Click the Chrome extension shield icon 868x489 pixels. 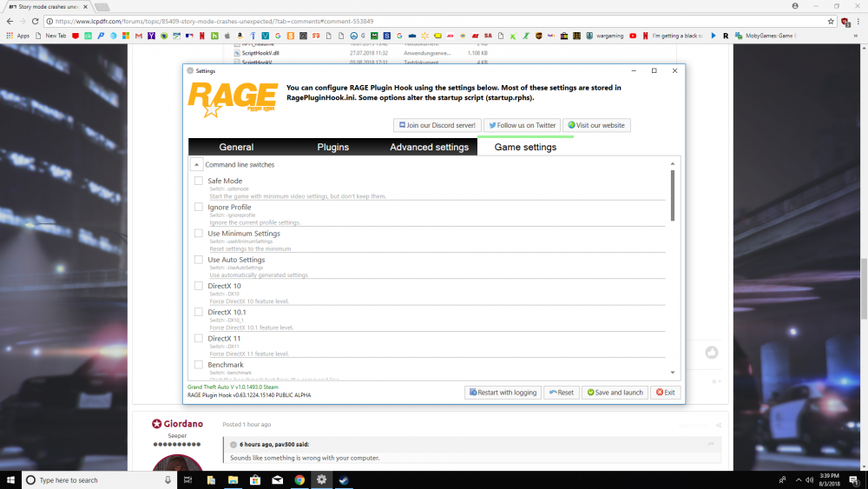(x=845, y=22)
